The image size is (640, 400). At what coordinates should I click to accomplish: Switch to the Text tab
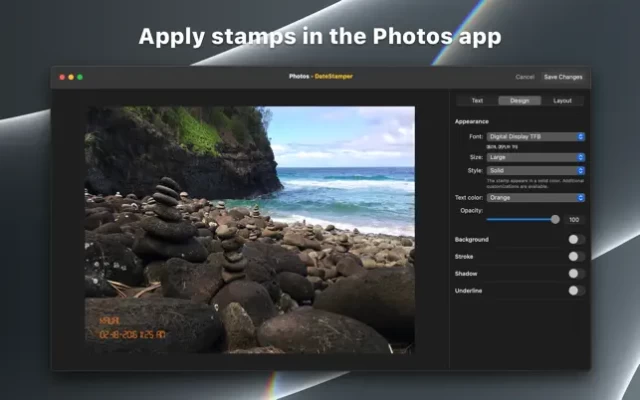[x=477, y=101]
